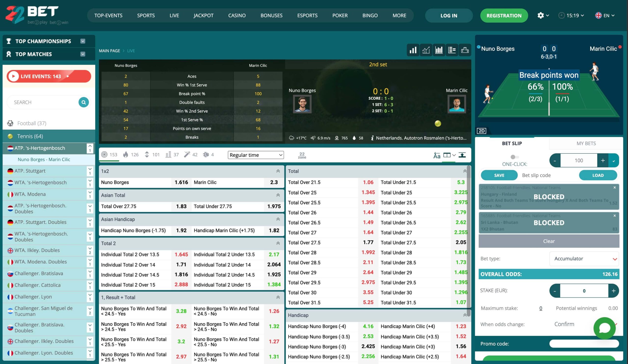Open the Regular time dropdown
Screen dimensions: 628x364
[x=256, y=155]
